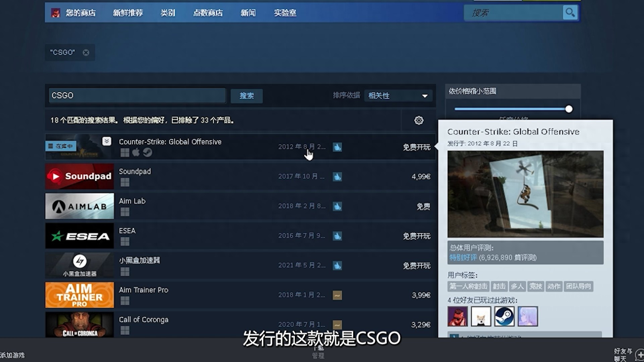
Task: Open the 相关性 sort dropdown
Action: tap(398, 96)
